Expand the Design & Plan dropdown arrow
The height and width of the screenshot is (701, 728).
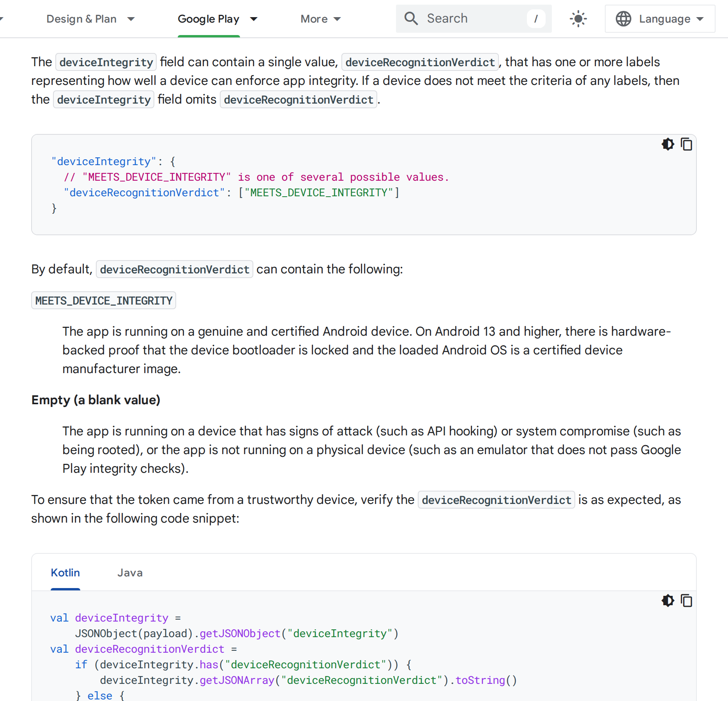pyautogui.click(x=131, y=19)
